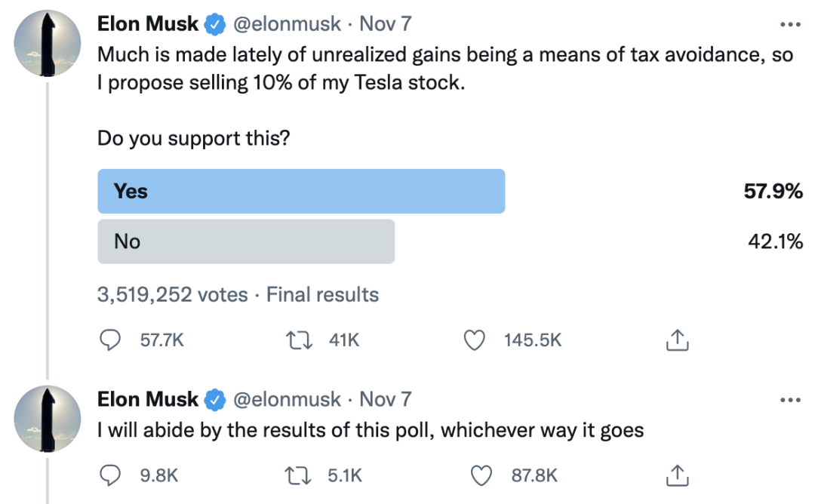Open more options menu on second tweet
Screen dimensions: 815x504
click(x=789, y=399)
